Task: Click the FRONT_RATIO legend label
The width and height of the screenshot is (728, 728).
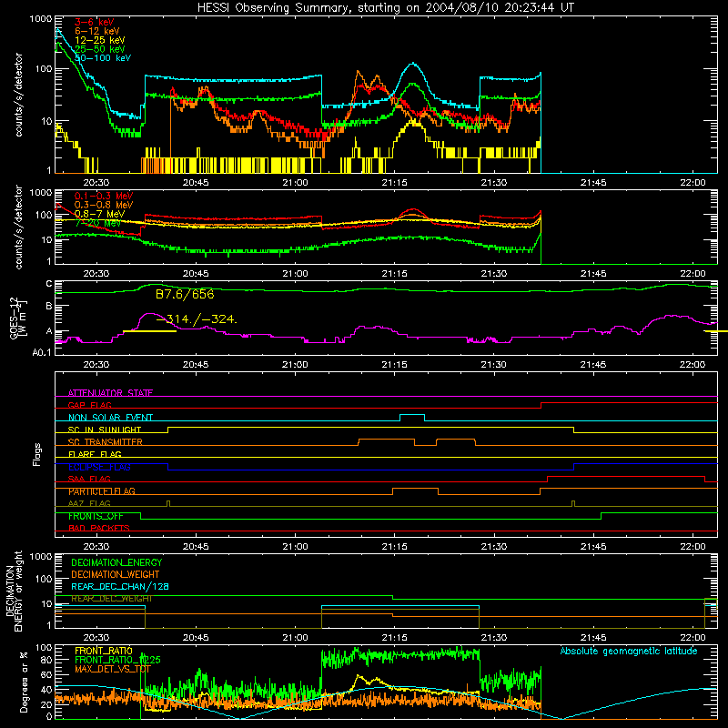Action: [104, 651]
